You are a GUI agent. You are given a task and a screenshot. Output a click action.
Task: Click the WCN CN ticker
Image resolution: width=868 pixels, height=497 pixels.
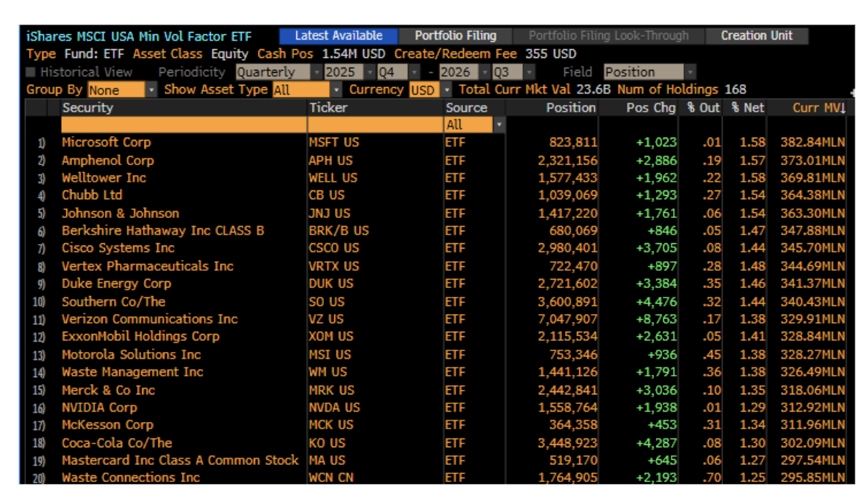[x=331, y=478]
